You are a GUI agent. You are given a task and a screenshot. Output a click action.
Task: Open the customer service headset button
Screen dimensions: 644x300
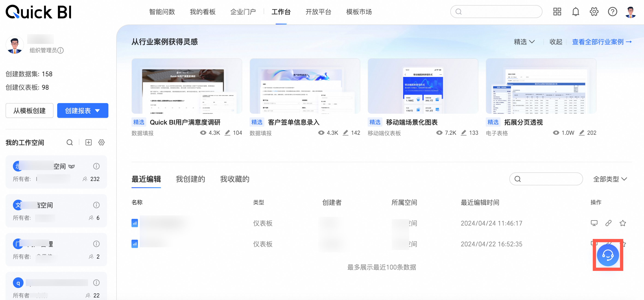(608, 255)
